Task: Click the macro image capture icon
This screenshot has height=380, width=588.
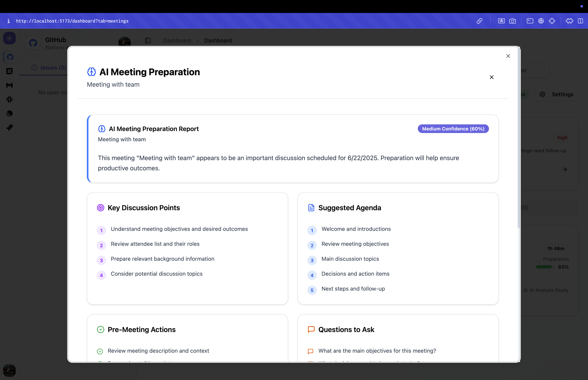Action: click(501, 21)
